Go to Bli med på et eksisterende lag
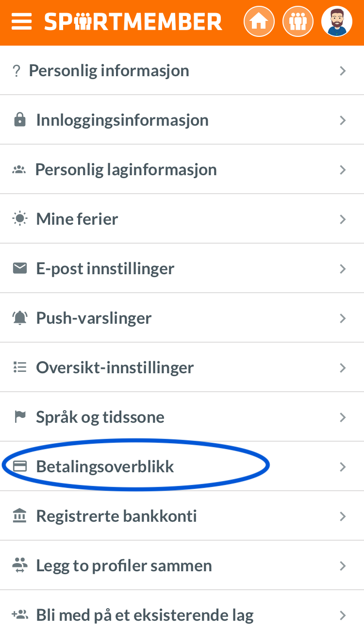Screen dimensions: 364x630 pyautogui.click(x=182, y=612)
